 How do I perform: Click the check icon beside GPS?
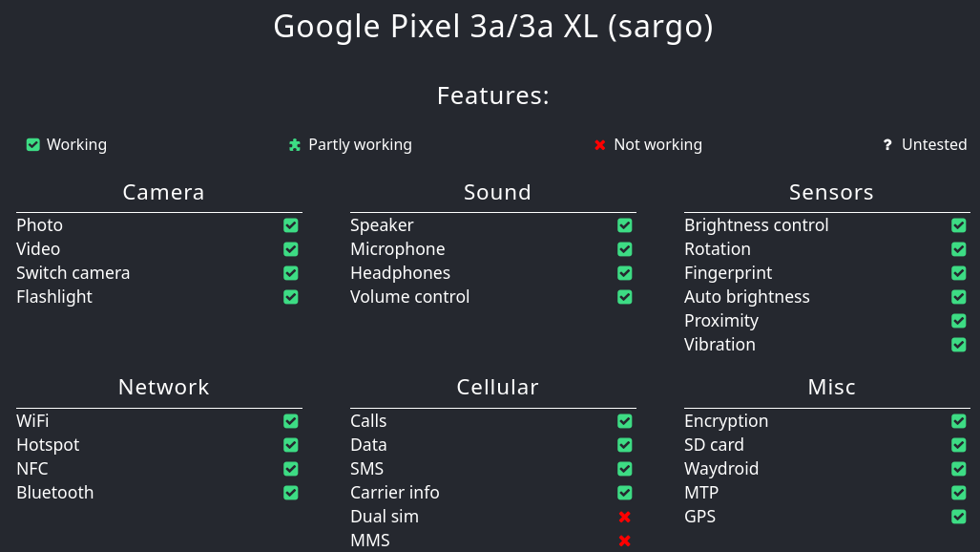coord(959,517)
